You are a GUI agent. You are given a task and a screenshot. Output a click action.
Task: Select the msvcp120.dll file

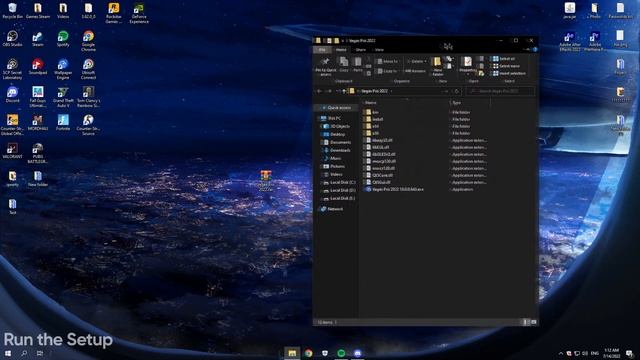380,161
